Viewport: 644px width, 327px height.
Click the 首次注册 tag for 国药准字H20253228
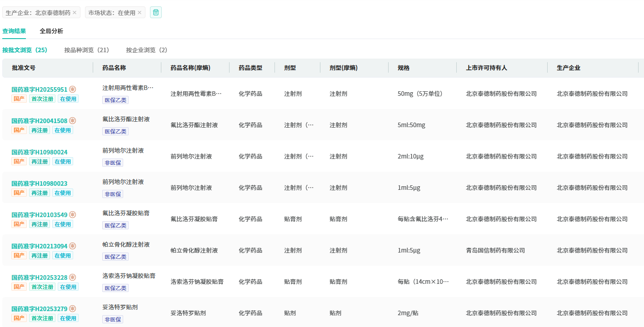click(42, 287)
